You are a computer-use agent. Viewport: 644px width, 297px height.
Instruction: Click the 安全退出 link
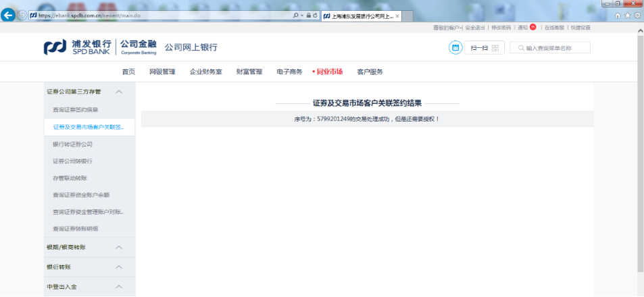click(x=474, y=28)
